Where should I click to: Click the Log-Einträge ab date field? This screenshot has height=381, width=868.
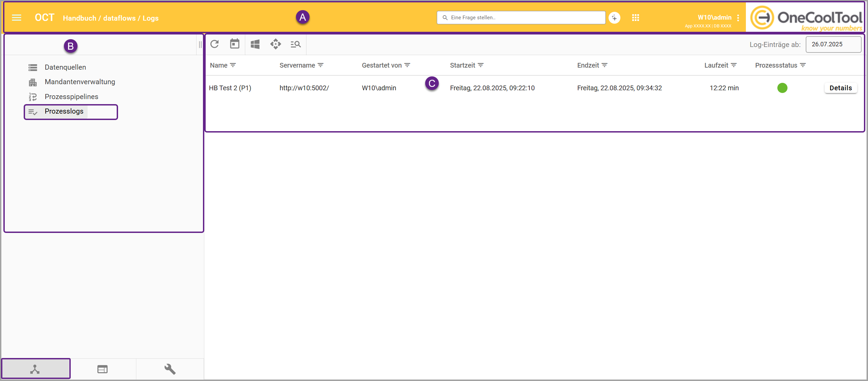[833, 44]
